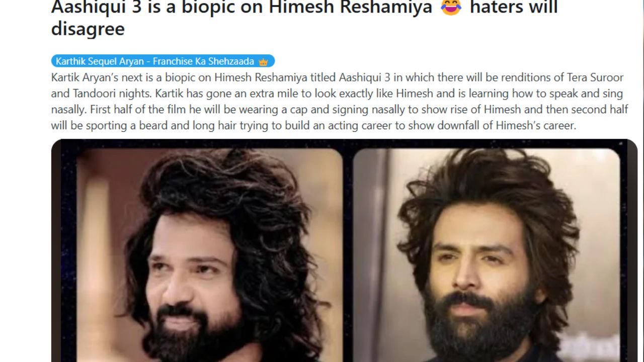Click 'Tera Suroor' in the post body
This screenshot has width=644, height=362.
[x=593, y=78]
